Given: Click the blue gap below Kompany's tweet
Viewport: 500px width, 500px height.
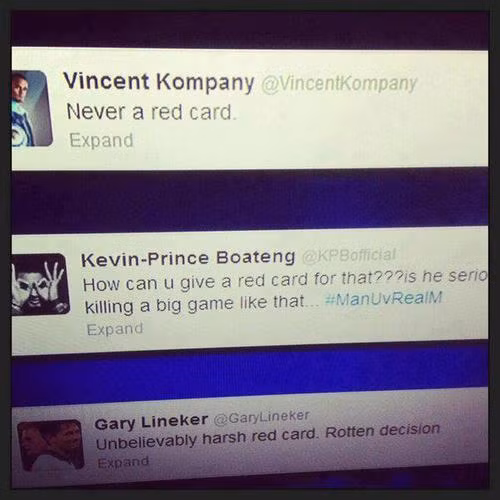Looking at the screenshot, I should tap(250, 200).
